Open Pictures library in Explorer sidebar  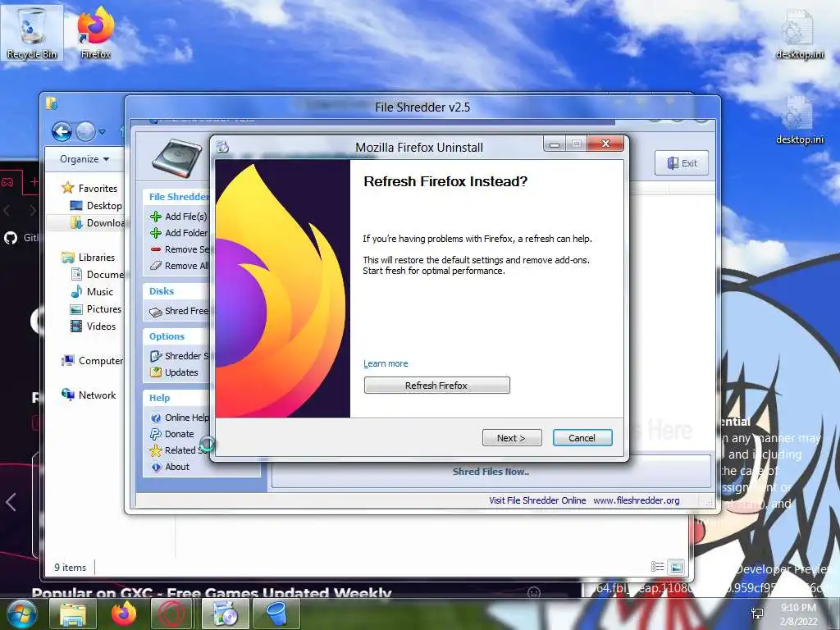[97, 309]
